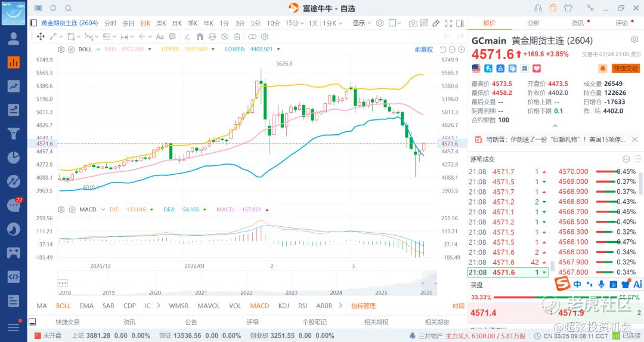Collapse the quote details with the up chevron
This screenshot has width=644, height=342.
pos(556,126)
